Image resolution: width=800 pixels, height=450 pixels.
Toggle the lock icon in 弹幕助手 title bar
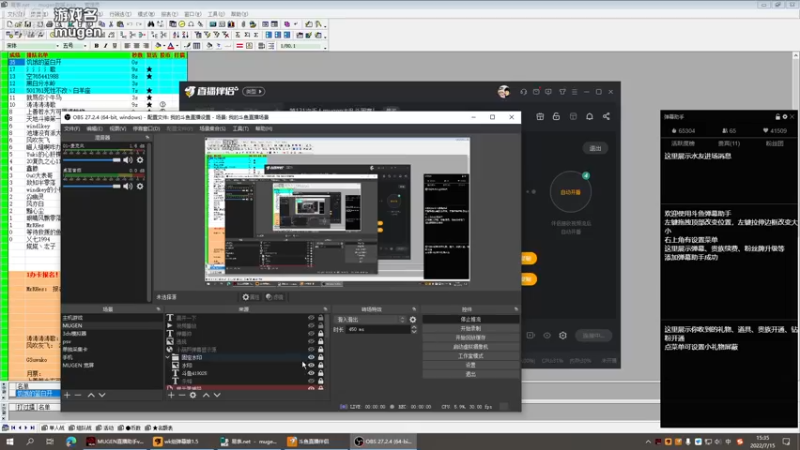click(x=778, y=117)
